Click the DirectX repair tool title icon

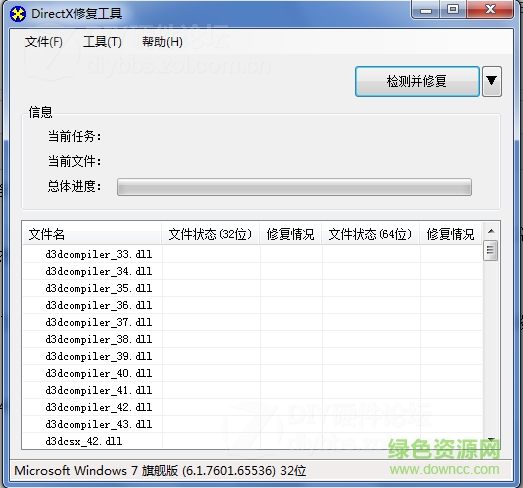18,14
